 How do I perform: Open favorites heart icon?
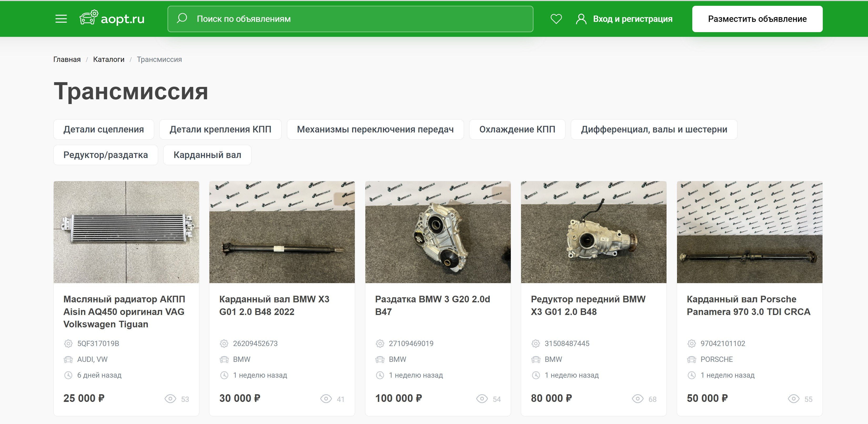pyautogui.click(x=556, y=19)
